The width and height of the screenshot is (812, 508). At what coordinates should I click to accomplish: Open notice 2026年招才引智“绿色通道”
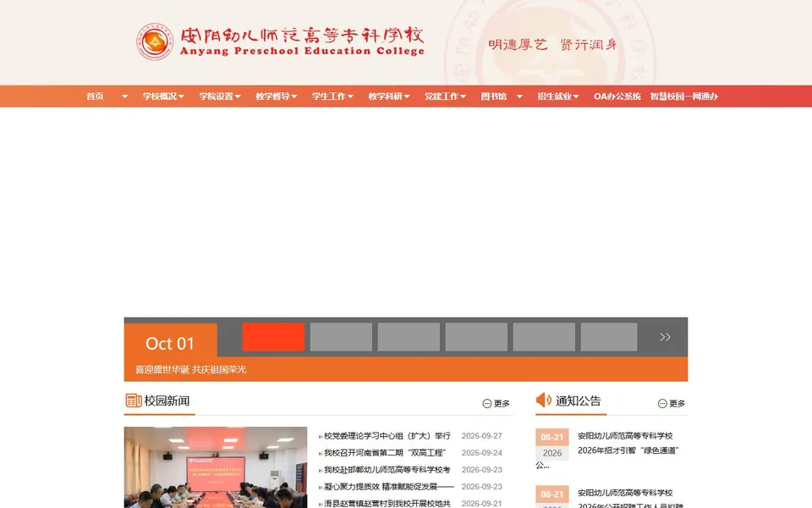(628, 450)
